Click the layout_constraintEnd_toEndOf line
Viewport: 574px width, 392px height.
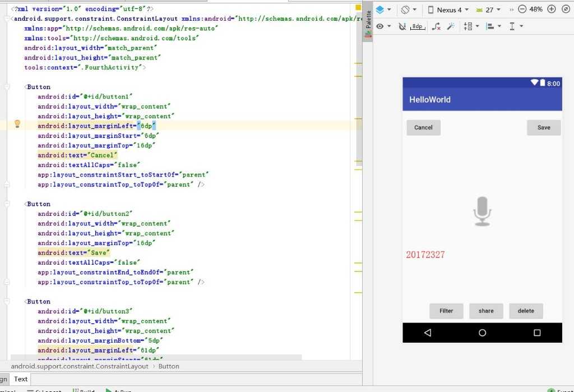coord(115,273)
